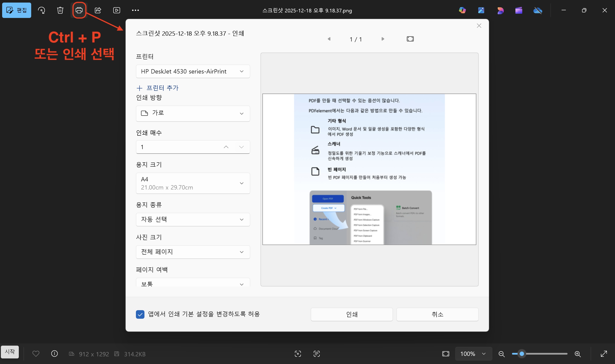Click the fit-to-page icon above the preview

click(x=410, y=39)
